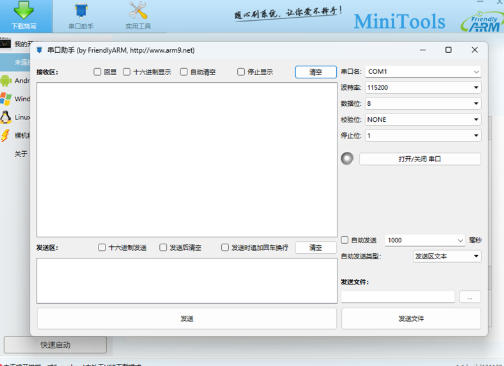Open the 115200 baud rate dropdown
Image resolution: width=504 pixels, height=366 pixels.
tap(423, 88)
